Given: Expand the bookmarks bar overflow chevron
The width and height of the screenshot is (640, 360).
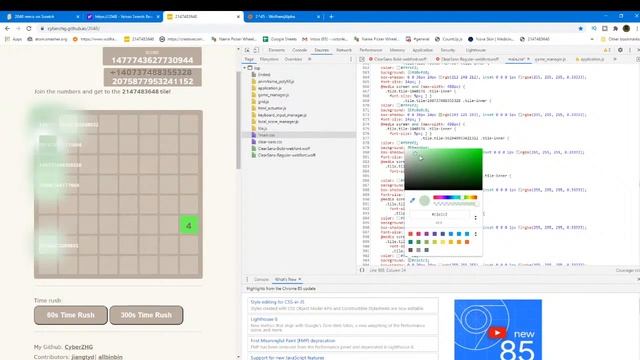Looking at the screenshot, I should point(592,39).
